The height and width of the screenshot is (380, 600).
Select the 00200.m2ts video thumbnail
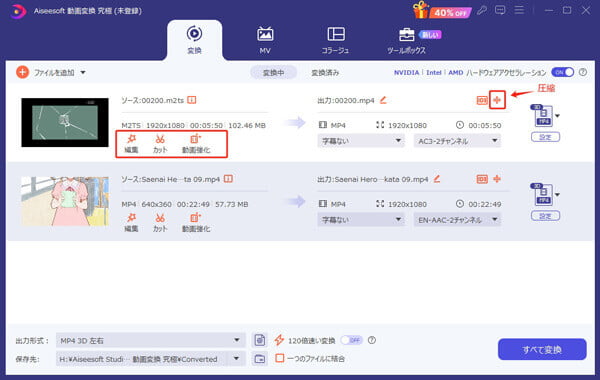[65, 122]
